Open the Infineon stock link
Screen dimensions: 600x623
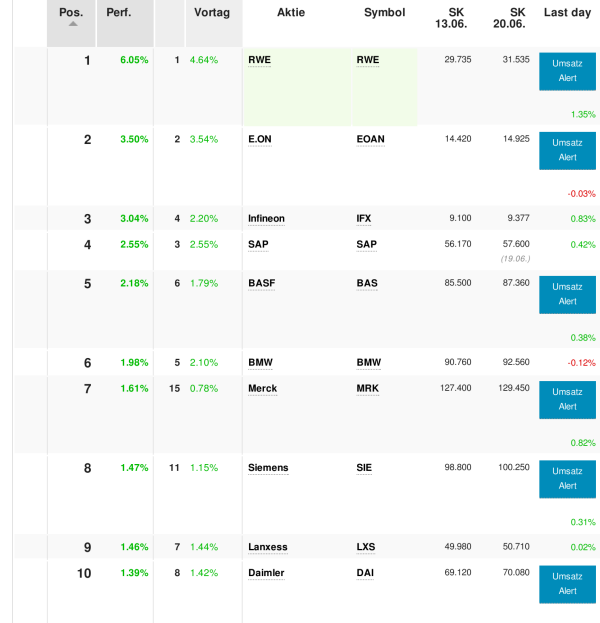pyautogui.click(x=266, y=218)
